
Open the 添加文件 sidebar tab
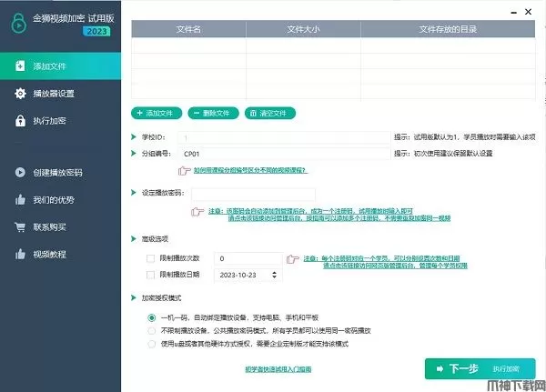(x=61, y=65)
